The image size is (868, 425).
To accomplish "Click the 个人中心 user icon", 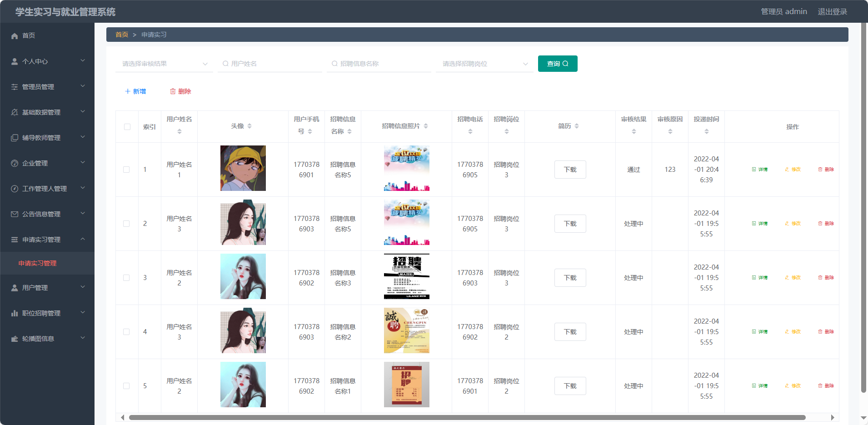I will tap(15, 61).
